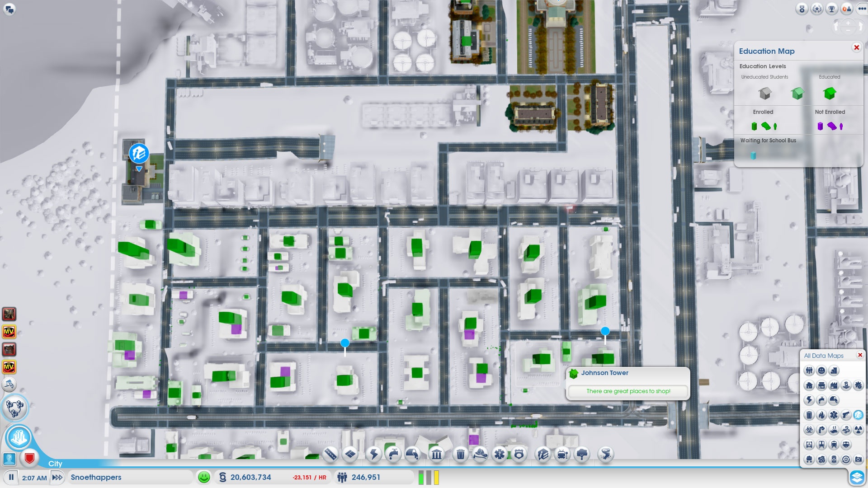
Task: Toggle the data layers button
Action: [857, 477]
